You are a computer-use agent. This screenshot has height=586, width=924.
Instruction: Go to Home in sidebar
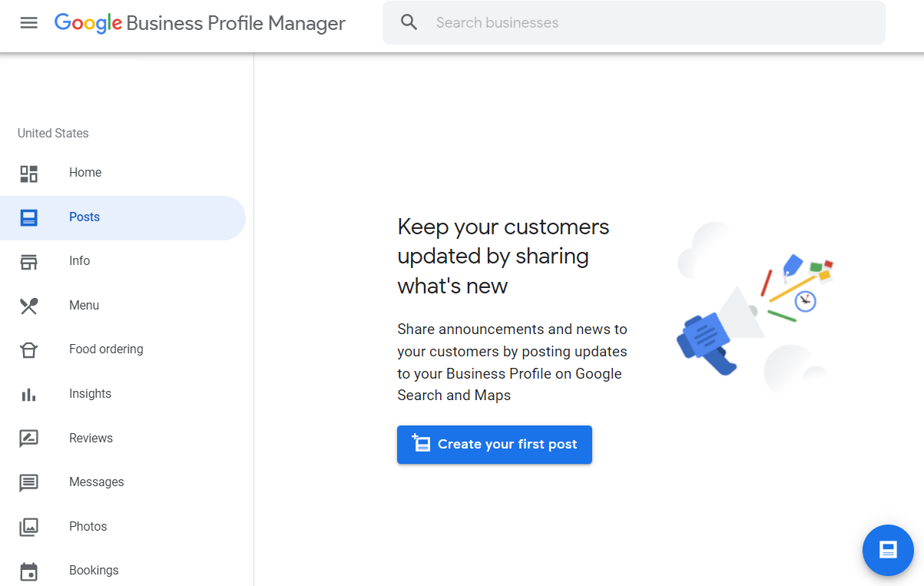tap(85, 173)
